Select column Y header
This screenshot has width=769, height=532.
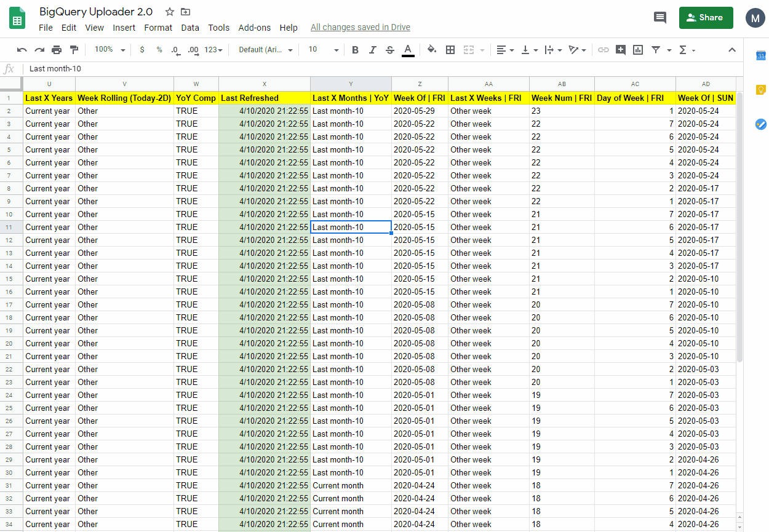351,84
